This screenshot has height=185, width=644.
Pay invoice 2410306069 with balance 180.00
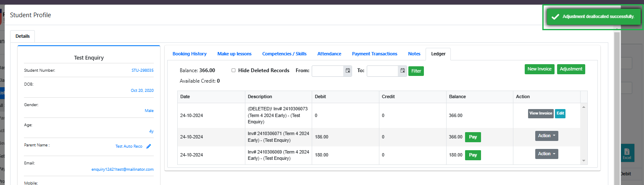click(473, 155)
